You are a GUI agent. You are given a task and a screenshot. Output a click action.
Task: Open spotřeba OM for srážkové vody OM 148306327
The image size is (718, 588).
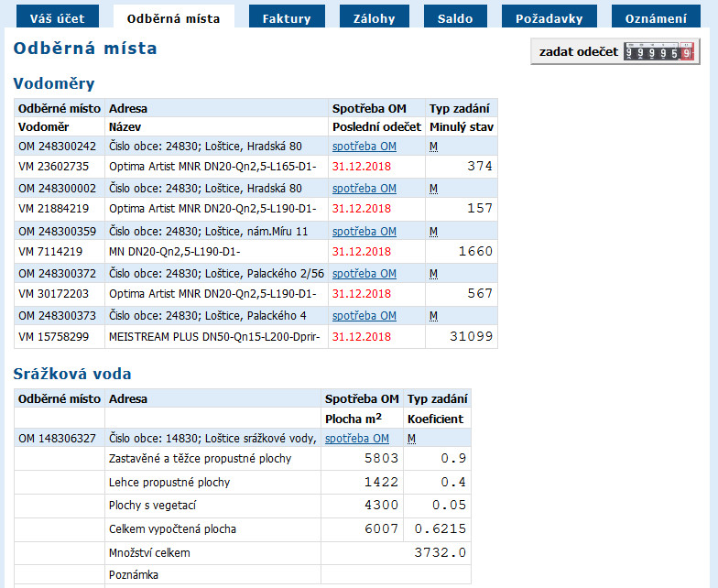[x=356, y=439]
